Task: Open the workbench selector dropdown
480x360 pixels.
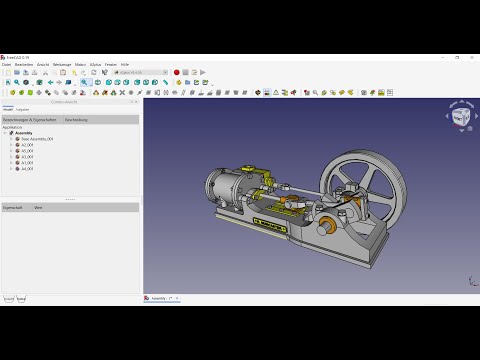Action: (141, 72)
